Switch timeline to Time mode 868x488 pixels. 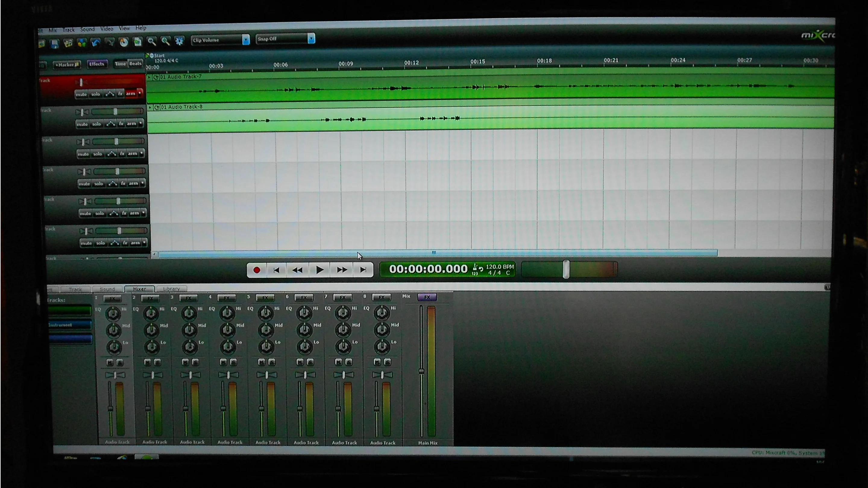tap(120, 64)
